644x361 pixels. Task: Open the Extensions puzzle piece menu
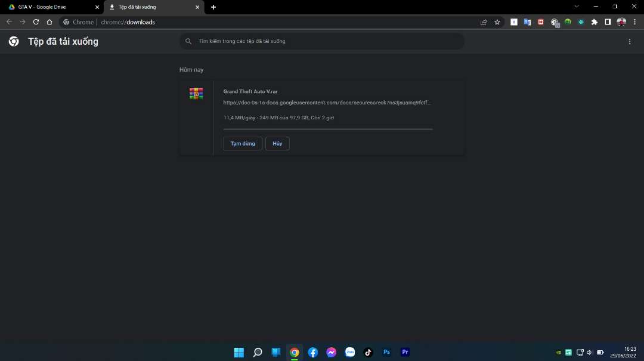coord(595,22)
